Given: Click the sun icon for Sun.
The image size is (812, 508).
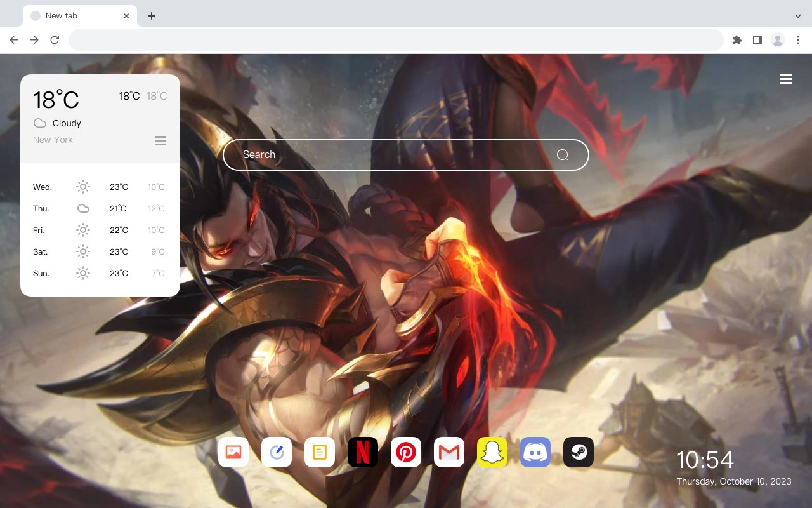Looking at the screenshot, I should pyautogui.click(x=83, y=273).
